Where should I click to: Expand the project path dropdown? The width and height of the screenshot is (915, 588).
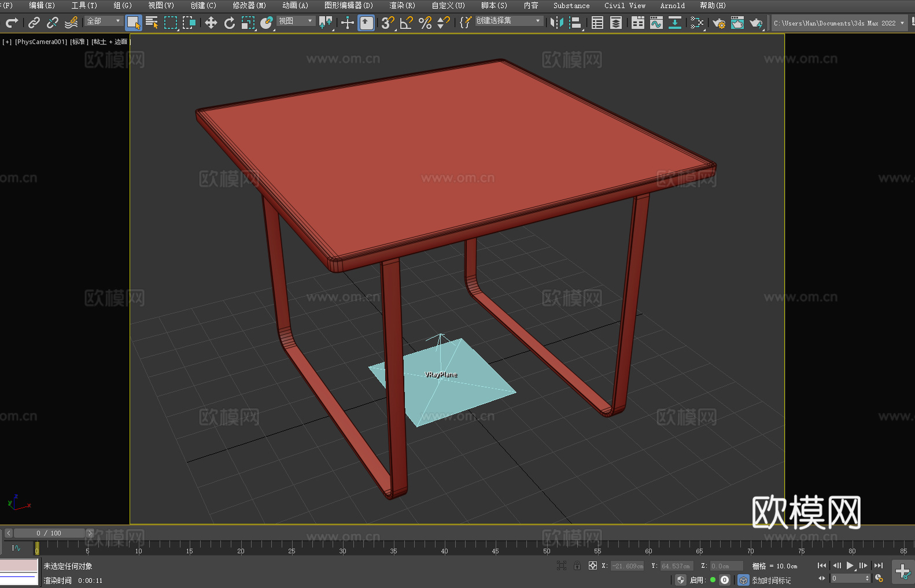(902, 23)
